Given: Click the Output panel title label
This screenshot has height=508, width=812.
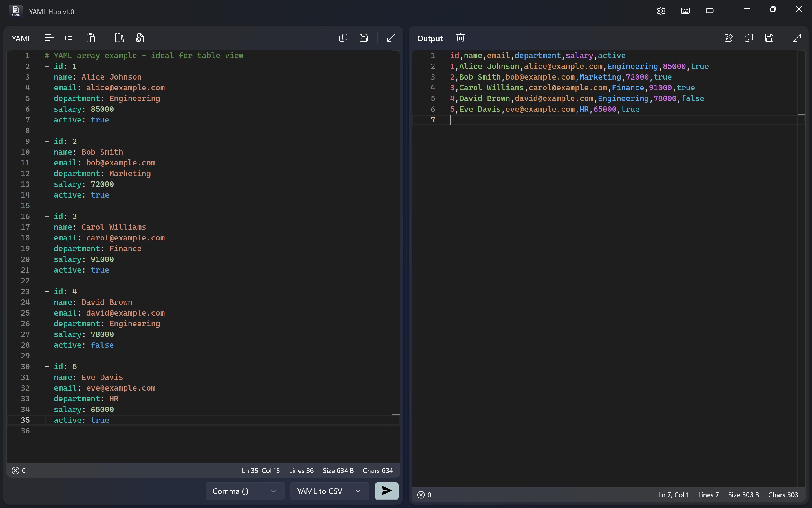Looking at the screenshot, I should click(x=430, y=38).
